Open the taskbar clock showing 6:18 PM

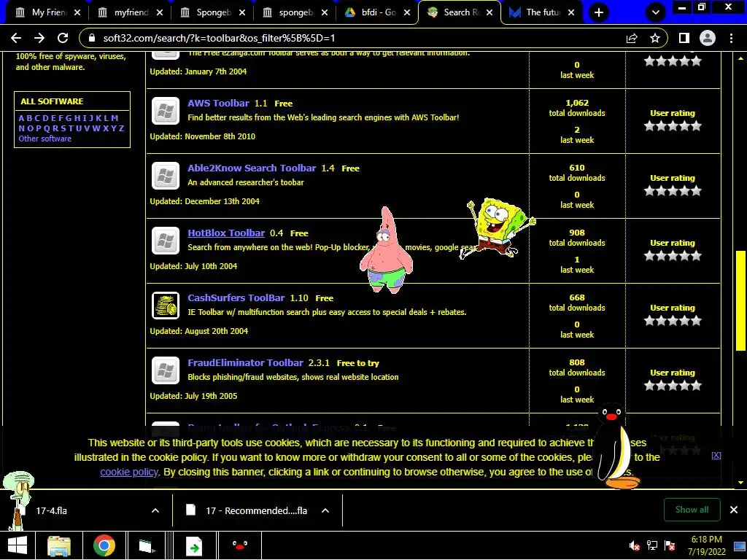point(706,545)
